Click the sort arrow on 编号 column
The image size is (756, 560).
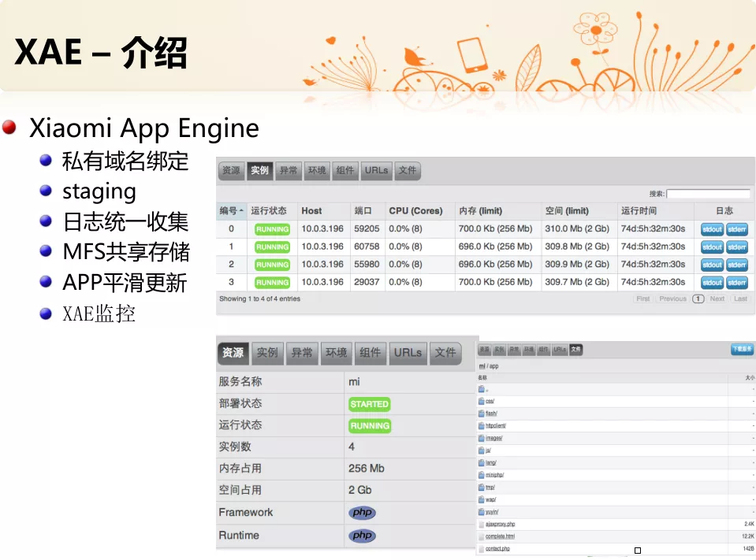[x=241, y=210]
